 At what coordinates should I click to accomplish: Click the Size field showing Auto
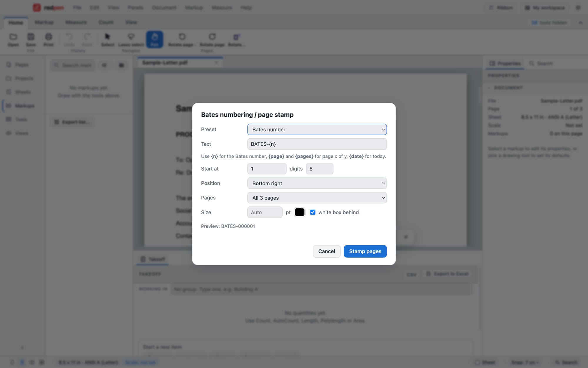coord(265,212)
